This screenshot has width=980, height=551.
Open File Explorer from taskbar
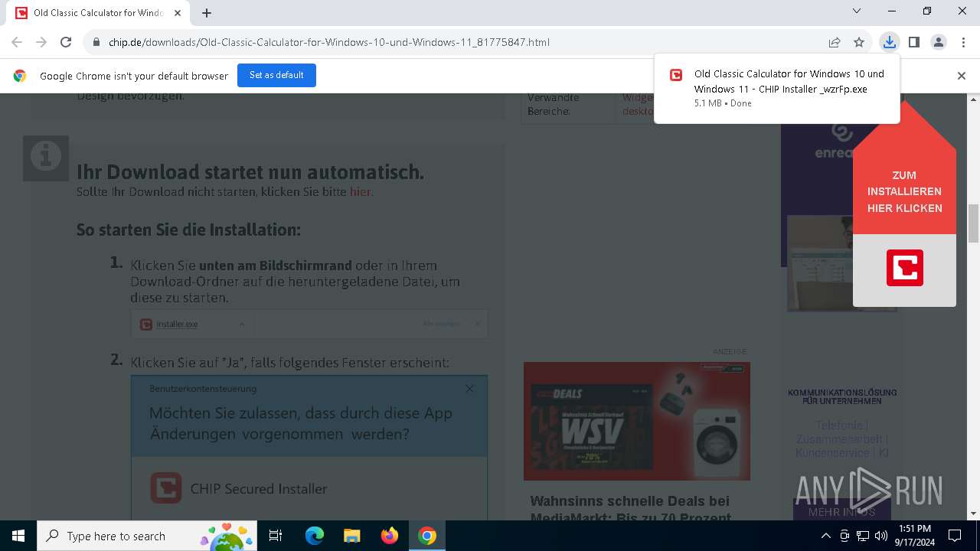(352, 536)
